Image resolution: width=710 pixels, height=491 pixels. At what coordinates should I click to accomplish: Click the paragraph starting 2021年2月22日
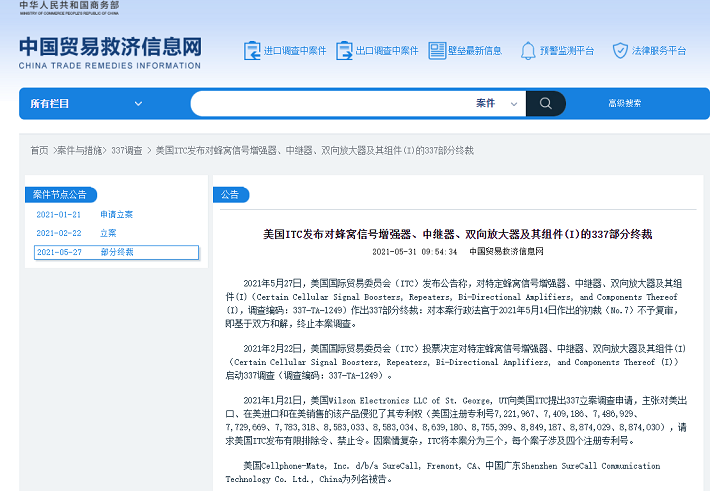(456, 362)
